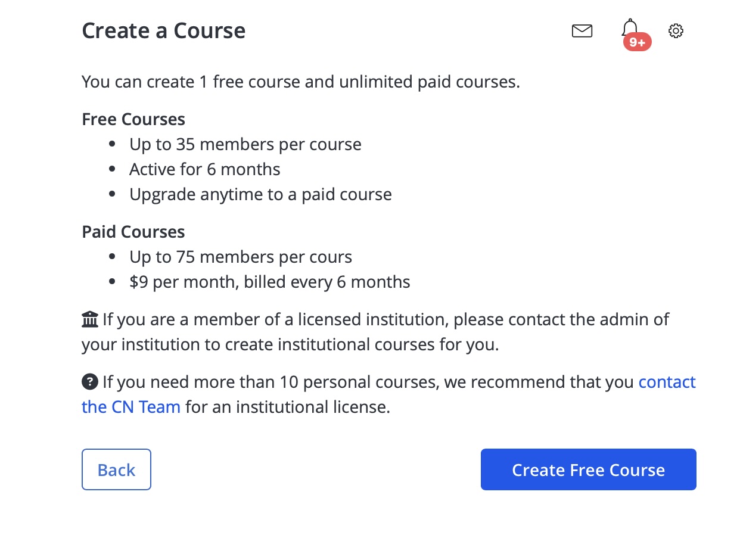Click the $9 per month billing text
Image resolution: width=740 pixels, height=560 pixels.
(x=270, y=282)
